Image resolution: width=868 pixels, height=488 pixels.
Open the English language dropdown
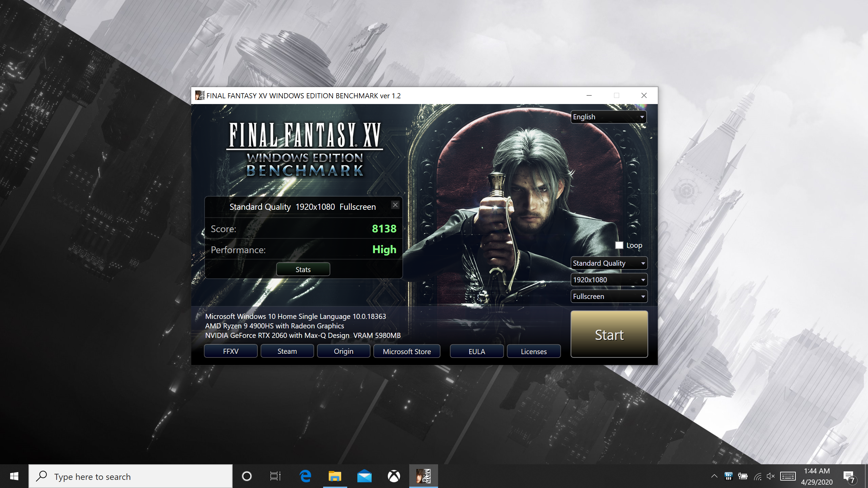tap(609, 117)
